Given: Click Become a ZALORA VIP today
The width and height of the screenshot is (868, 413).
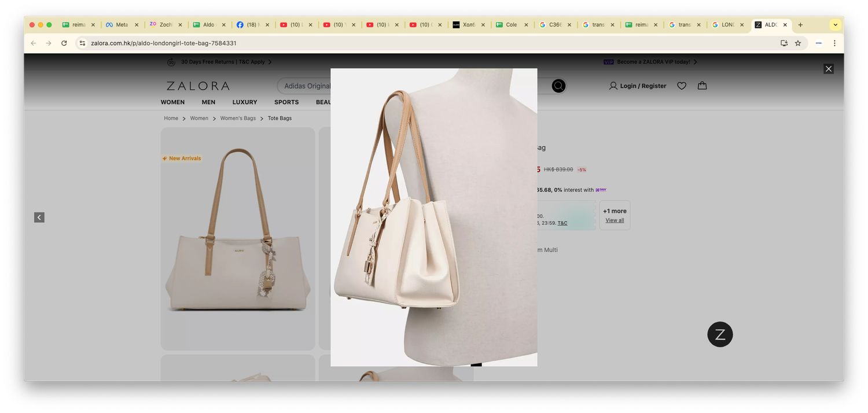Looking at the screenshot, I should 650,62.
